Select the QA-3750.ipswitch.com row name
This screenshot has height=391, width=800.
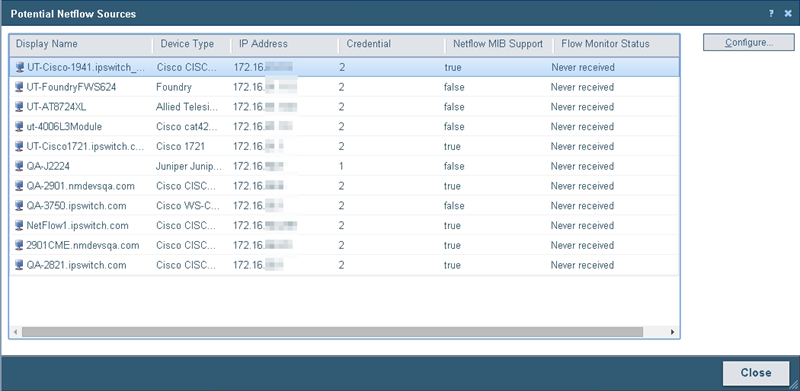[x=77, y=206]
